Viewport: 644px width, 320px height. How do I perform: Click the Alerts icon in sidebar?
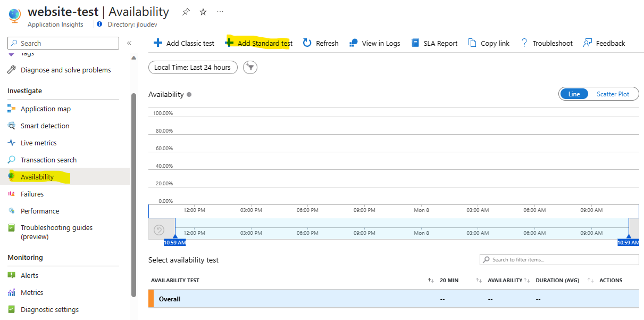tap(12, 275)
